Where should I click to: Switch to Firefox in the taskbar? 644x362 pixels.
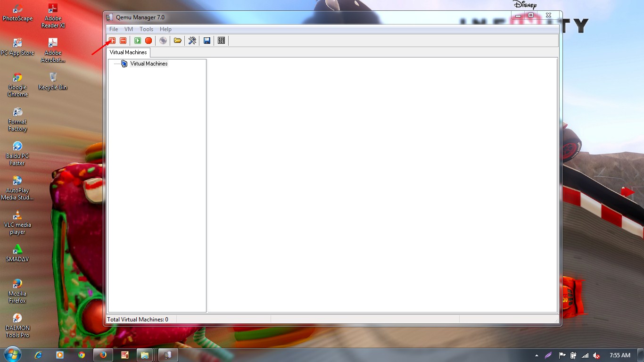(103, 355)
